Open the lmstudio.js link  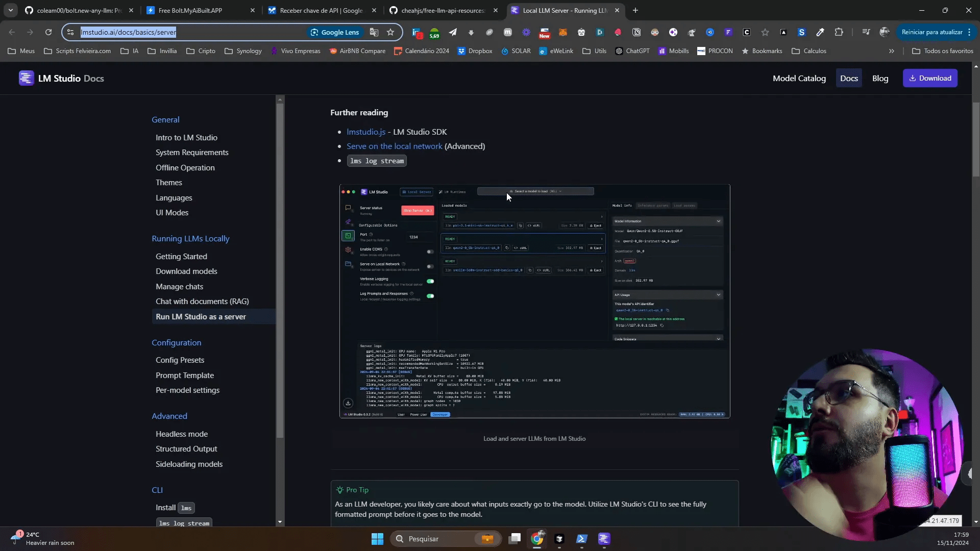pos(366,132)
